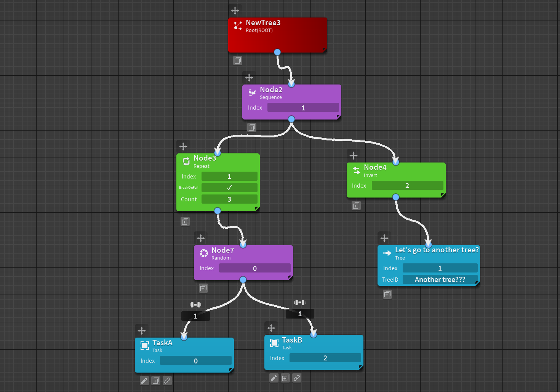This screenshot has width=560, height=392.
Task: Toggle the BreakOnFail checkbox in Node3
Action: click(229, 188)
